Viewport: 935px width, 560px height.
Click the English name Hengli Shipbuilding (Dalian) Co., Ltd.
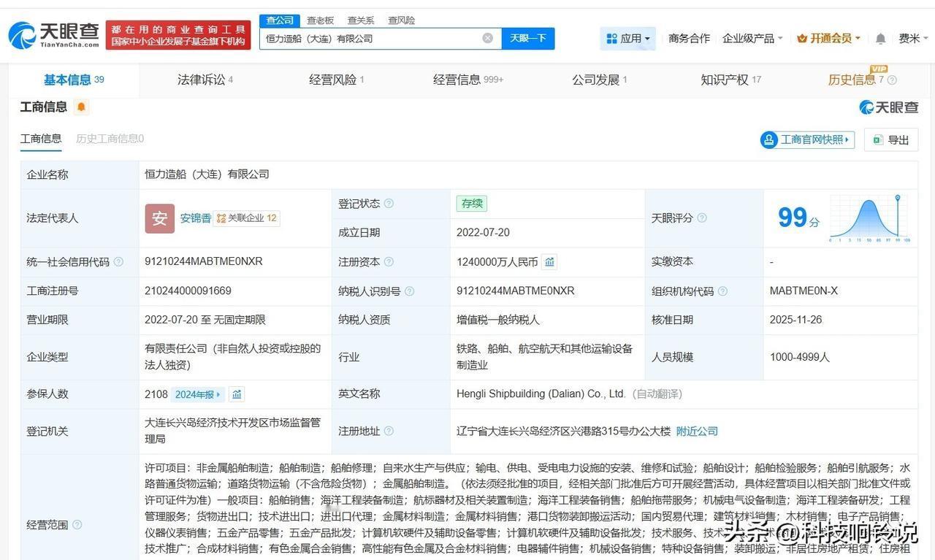click(541, 394)
